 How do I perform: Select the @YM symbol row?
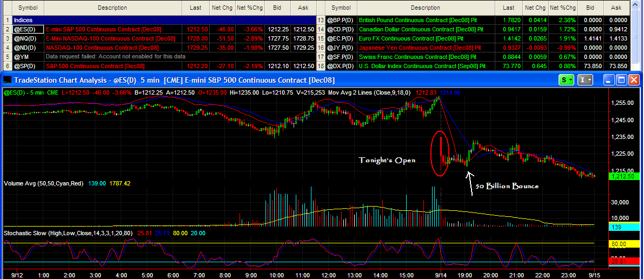28,57
